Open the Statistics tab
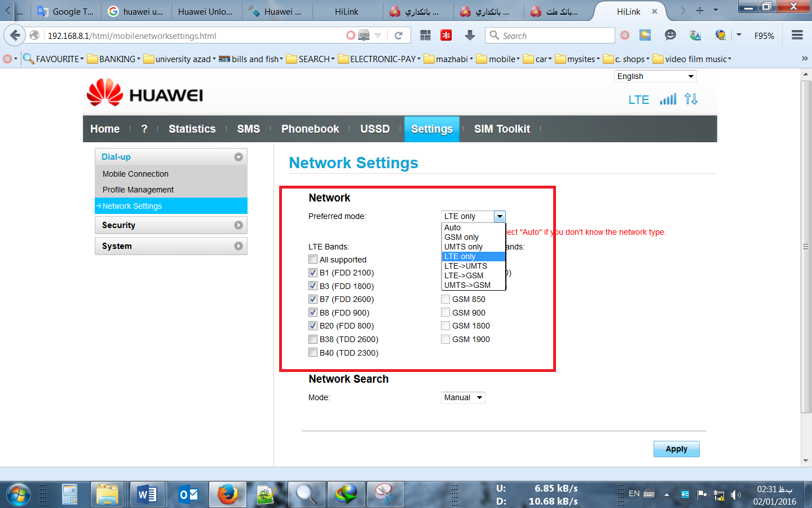This screenshot has width=812, height=508. [x=192, y=129]
